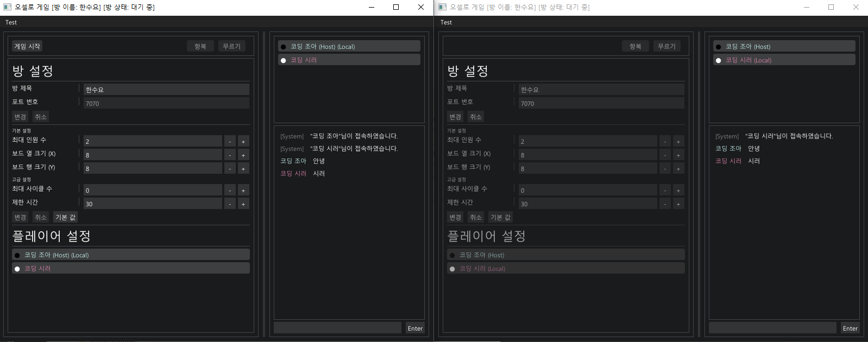
Task: Decrease 보드 행 크기 (Y) with minus, left window
Action: click(x=230, y=168)
